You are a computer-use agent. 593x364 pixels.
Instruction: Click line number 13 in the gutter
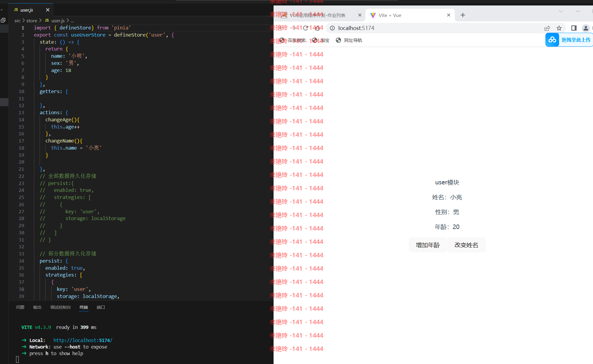[21, 112]
